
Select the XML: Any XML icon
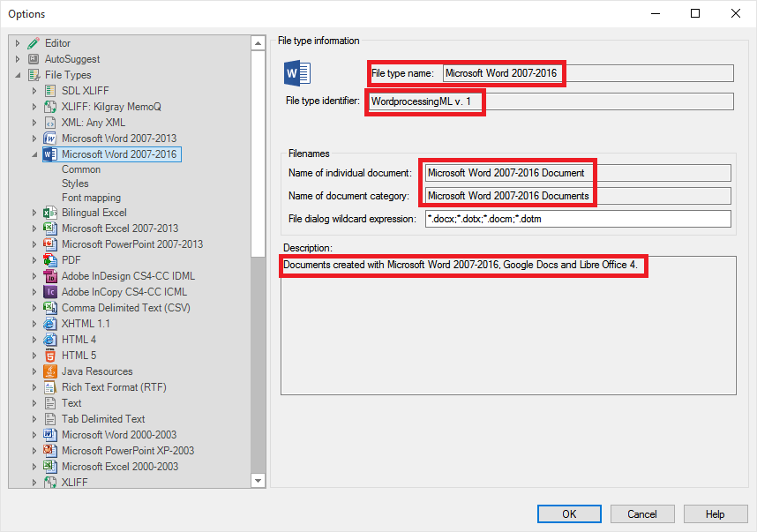click(x=49, y=122)
